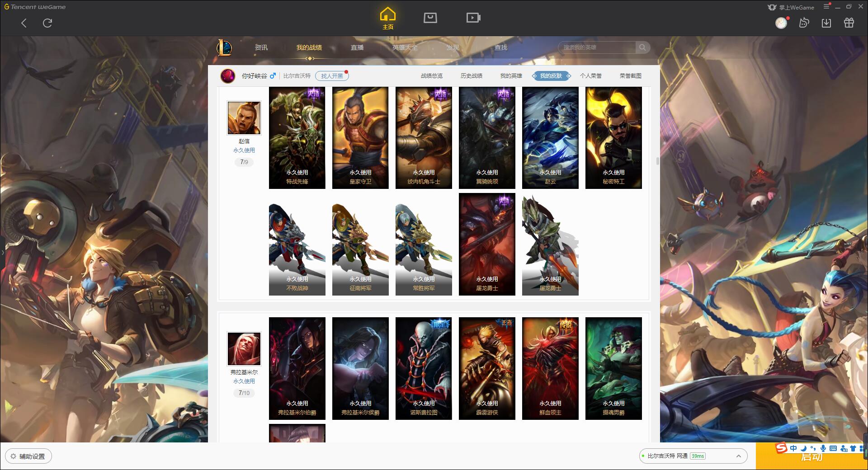Click the page vertical scrollbar thumb
Viewport: 868px width, 470px height.
click(657, 161)
